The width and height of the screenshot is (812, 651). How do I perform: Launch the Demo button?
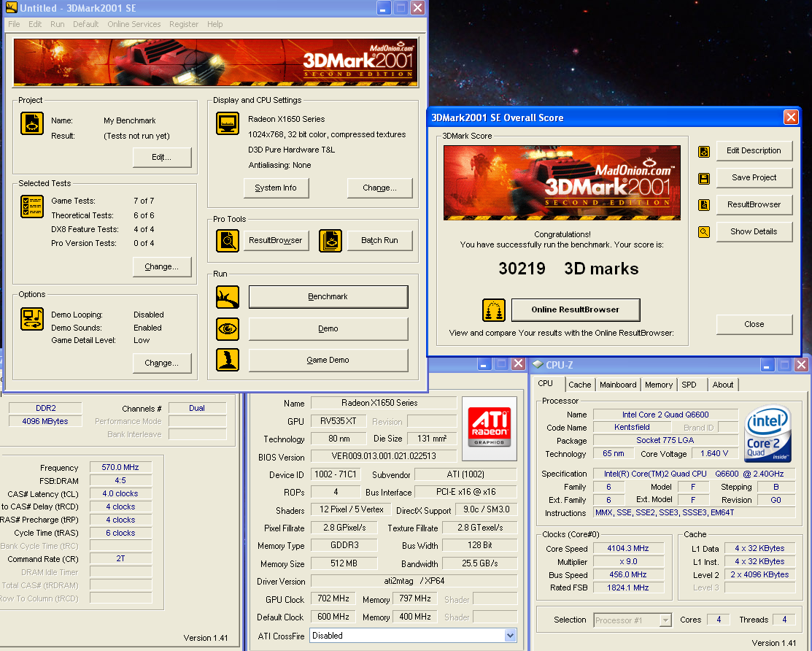pos(328,329)
